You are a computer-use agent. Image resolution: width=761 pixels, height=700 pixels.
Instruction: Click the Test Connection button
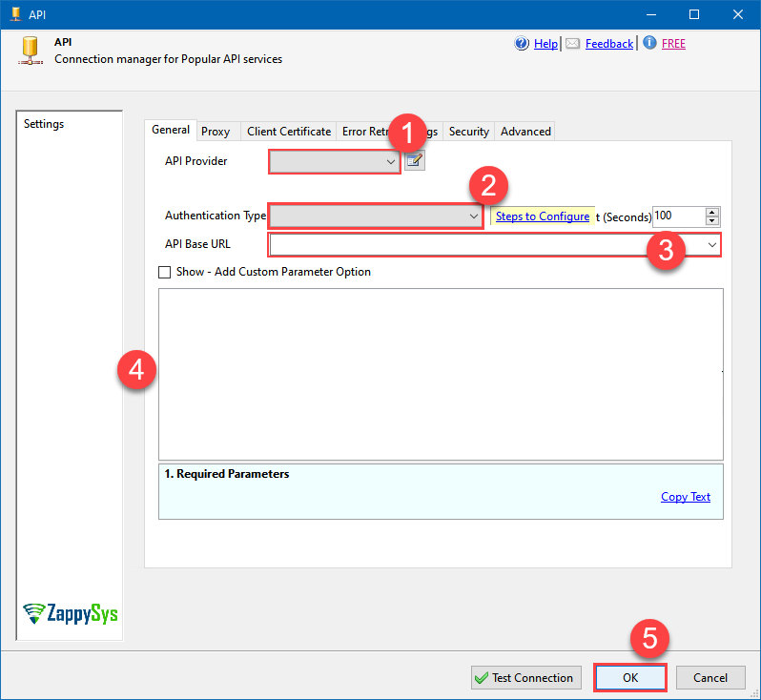(x=526, y=678)
